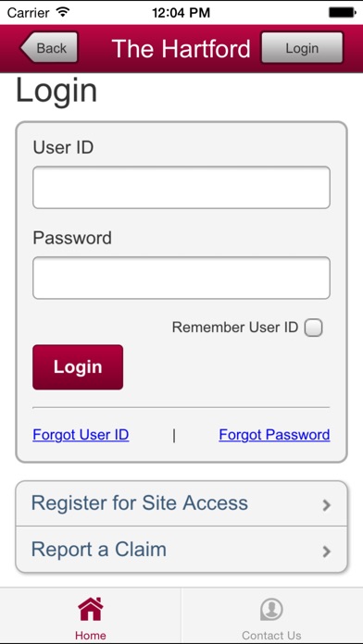Follow the Forgot Password link

click(274, 435)
